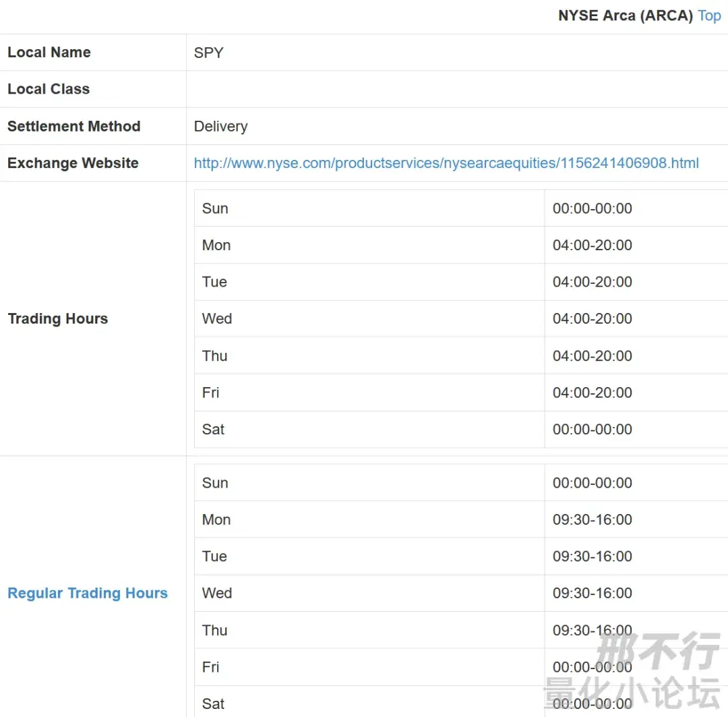The height and width of the screenshot is (717, 728).
Task: Click the "Local Name" row label
Action: pos(49,52)
